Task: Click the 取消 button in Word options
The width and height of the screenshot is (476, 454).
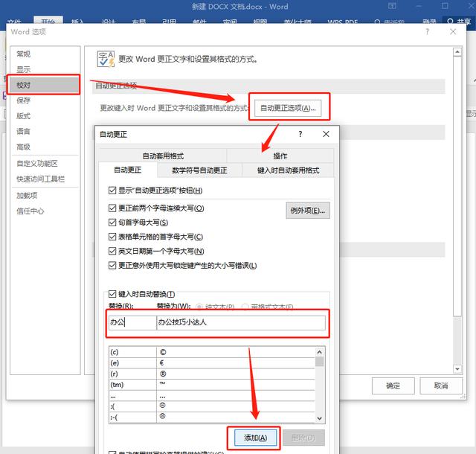Action: click(441, 386)
